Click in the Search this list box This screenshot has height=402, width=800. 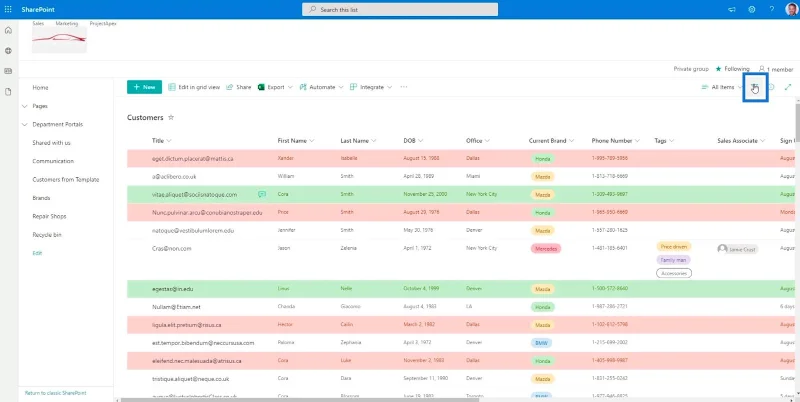(400, 9)
